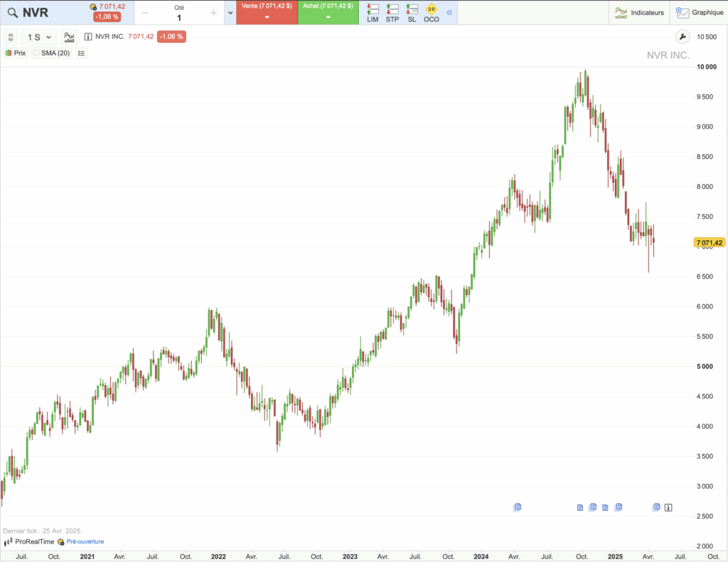Screen dimensions: 728x562
Task: Click the red Vente sell button
Action: 267,13
